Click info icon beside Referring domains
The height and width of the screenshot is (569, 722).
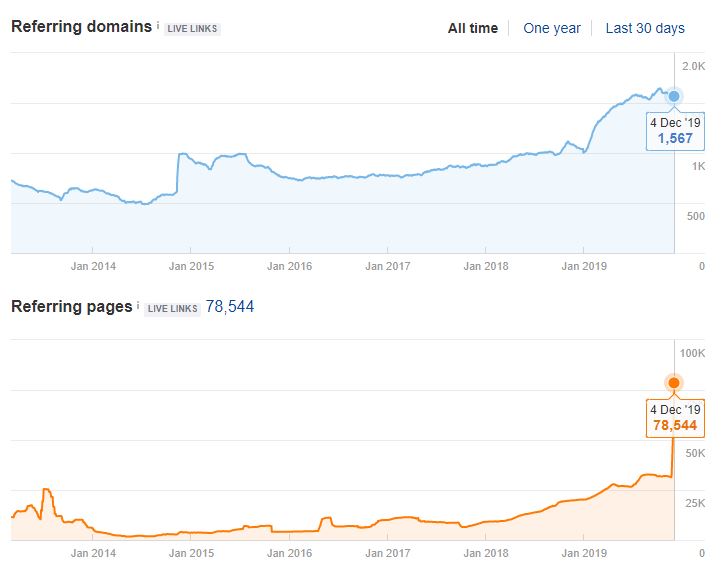pos(158,25)
